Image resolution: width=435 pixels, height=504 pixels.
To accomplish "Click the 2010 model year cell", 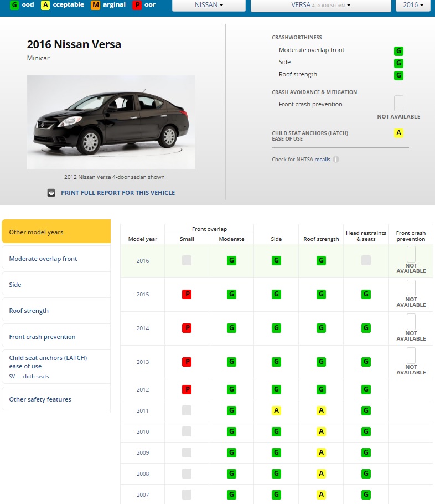I will [x=143, y=431].
